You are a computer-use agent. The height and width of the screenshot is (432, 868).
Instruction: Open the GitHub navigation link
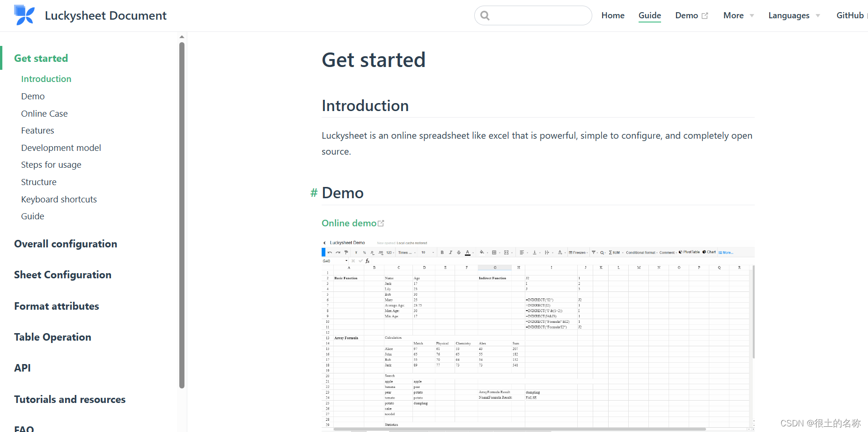point(850,15)
